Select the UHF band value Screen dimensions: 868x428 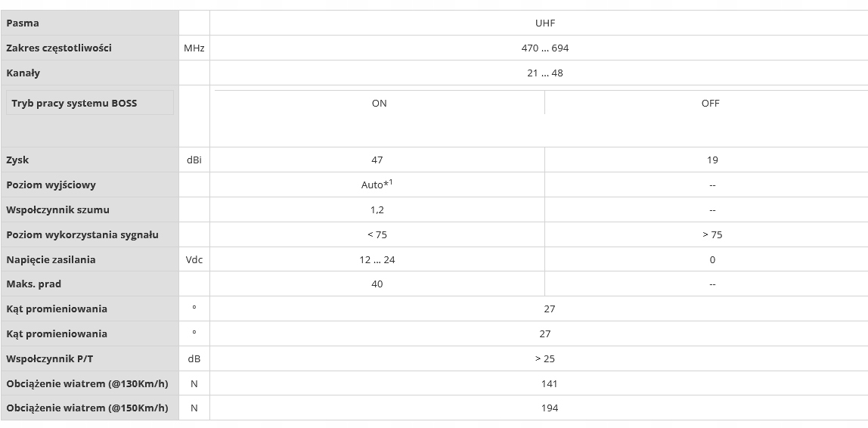[x=544, y=23]
